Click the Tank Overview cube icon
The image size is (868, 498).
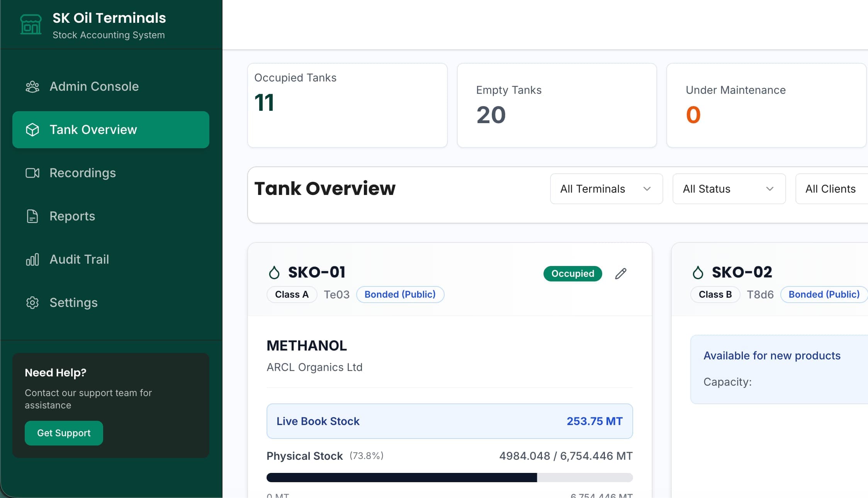click(x=32, y=130)
